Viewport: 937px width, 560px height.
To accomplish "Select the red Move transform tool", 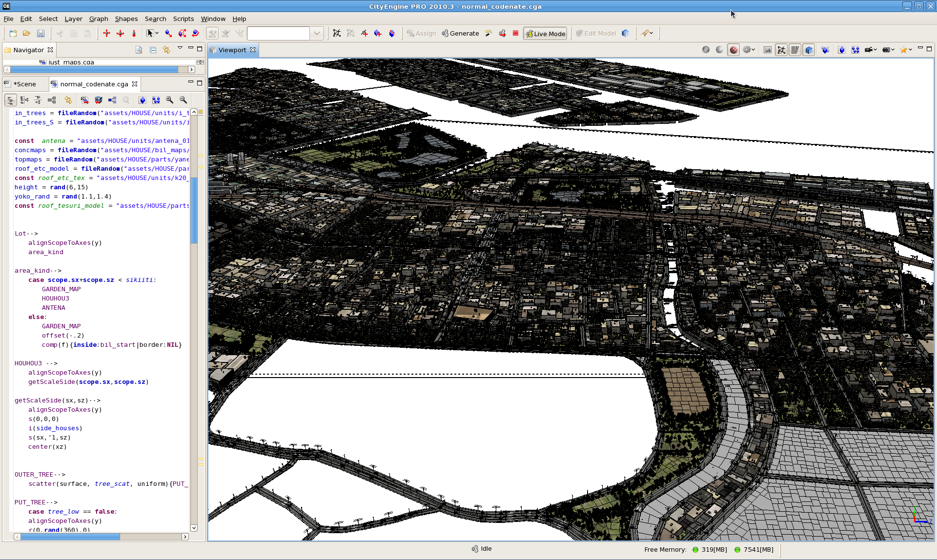I will coord(106,33).
